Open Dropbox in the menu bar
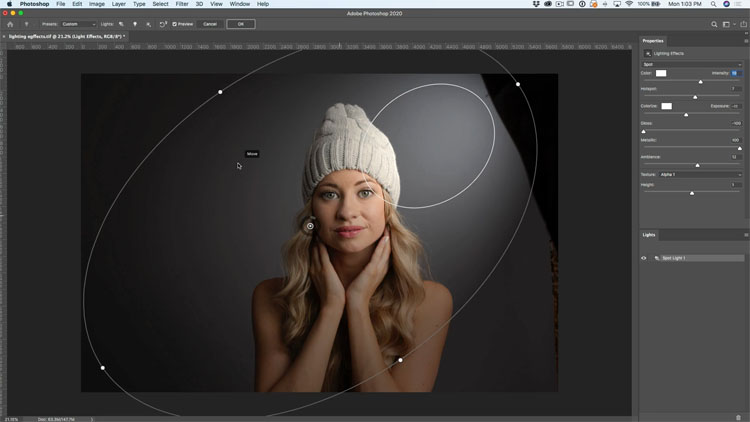 point(536,4)
